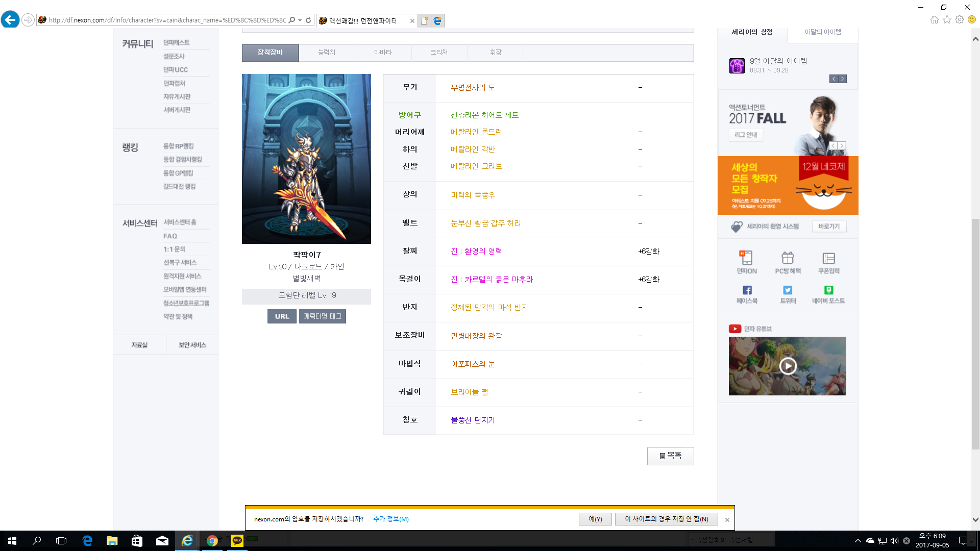The image size is (980, 551).
Task: Click the character portrait image
Action: pyautogui.click(x=306, y=159)
